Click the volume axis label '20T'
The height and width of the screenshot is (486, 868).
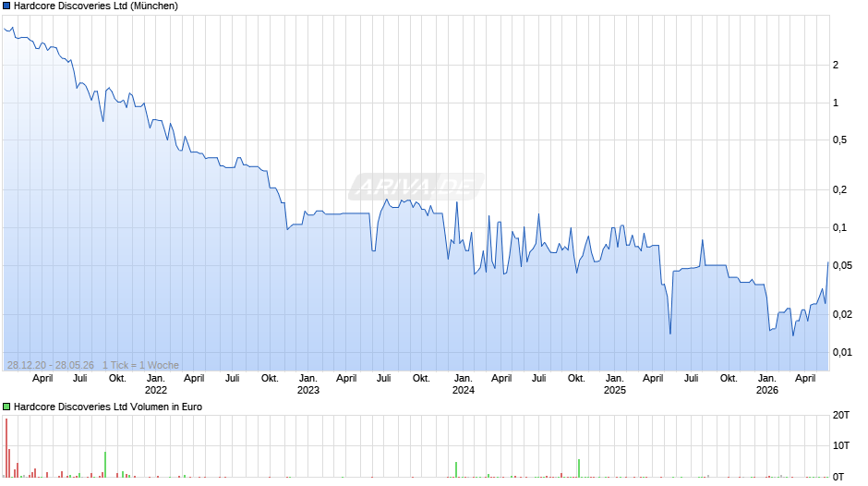(x=841, y=415)
